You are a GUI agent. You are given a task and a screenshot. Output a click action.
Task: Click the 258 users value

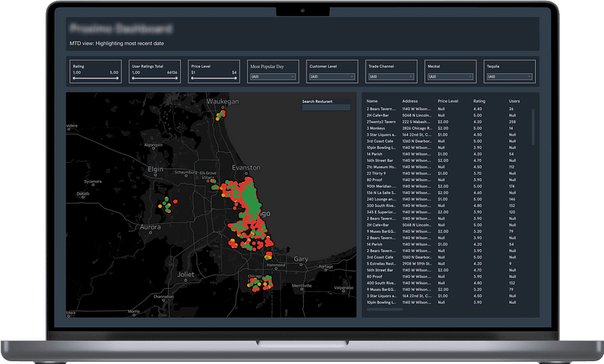512,121
